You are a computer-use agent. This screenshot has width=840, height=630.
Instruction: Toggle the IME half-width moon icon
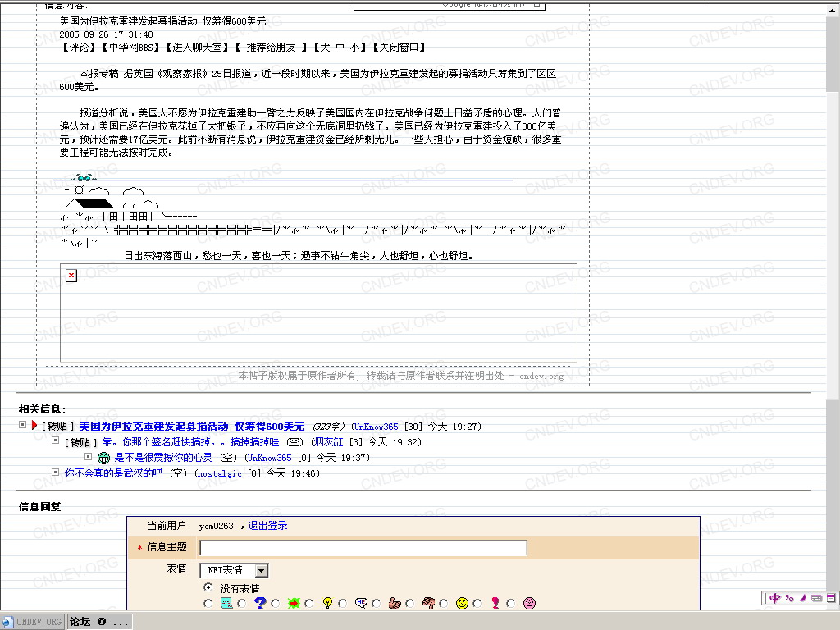coord(802,598)
